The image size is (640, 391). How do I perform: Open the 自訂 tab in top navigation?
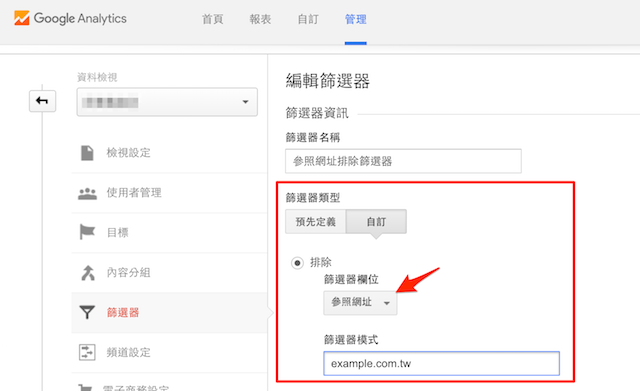308,19
